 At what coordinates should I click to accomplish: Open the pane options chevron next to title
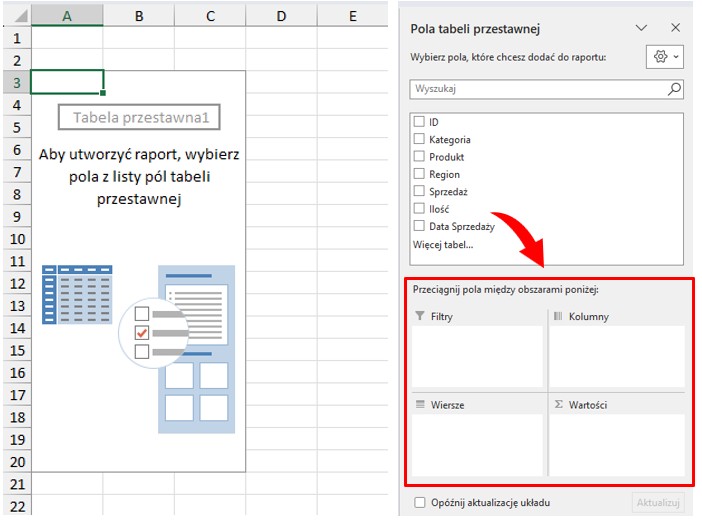tap(641, 28)
